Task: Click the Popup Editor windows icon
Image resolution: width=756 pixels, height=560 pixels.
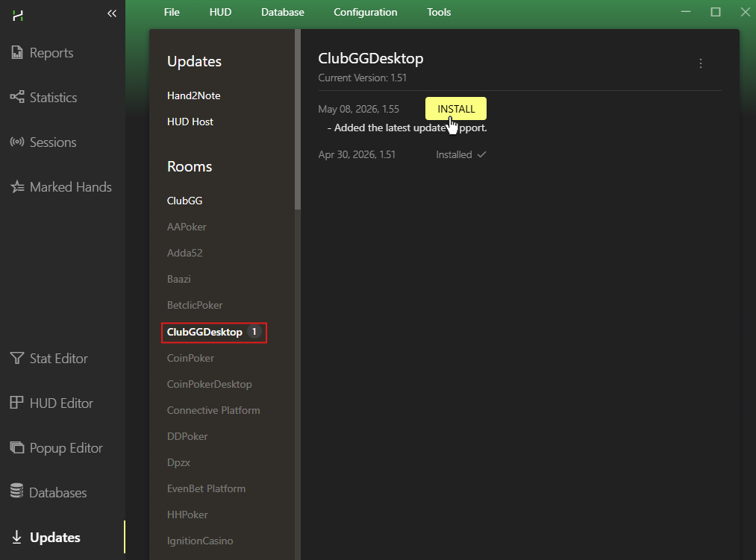Action: coord(17,447)
